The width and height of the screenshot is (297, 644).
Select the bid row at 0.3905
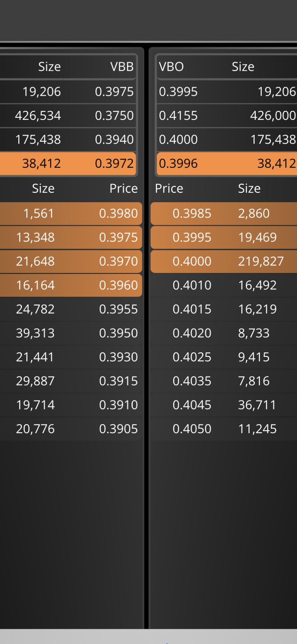(x=71, y=429)
